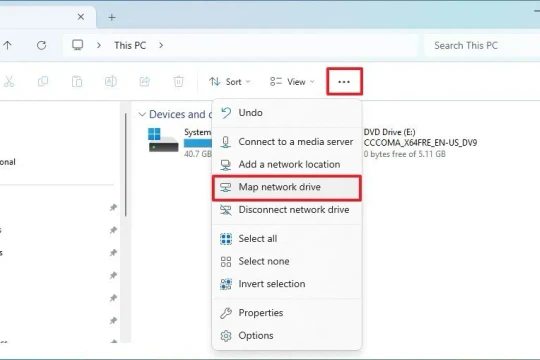Click the Copy icon in the toolbar
This screenshot has width=540, height=360.
click(43, 82)
